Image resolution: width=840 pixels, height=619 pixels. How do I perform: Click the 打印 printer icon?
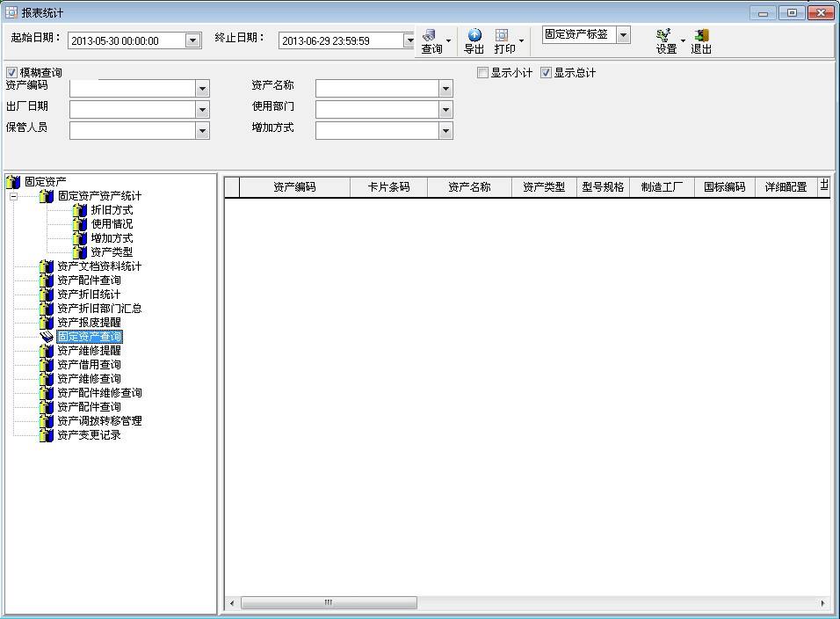pyautogui.click(x=502, y=33)
